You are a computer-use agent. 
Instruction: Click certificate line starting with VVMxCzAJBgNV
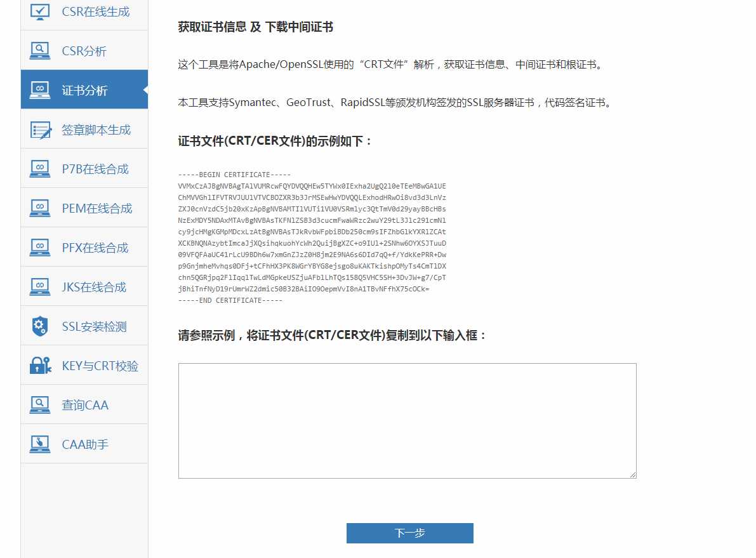312,186
